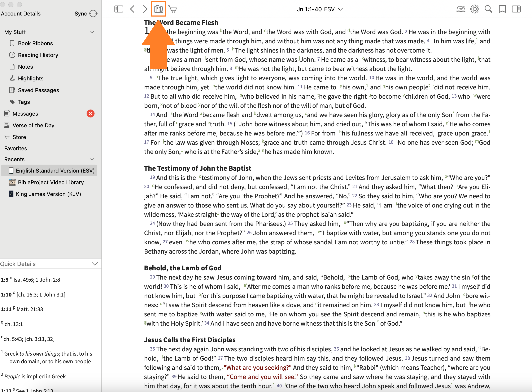The image size is (532, 392).
Task: Collapse the Quick Details panel
Action: (95, 264)
